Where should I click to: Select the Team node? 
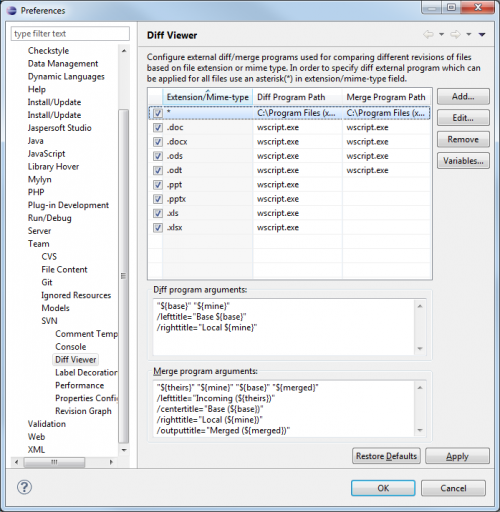point(39,244)
